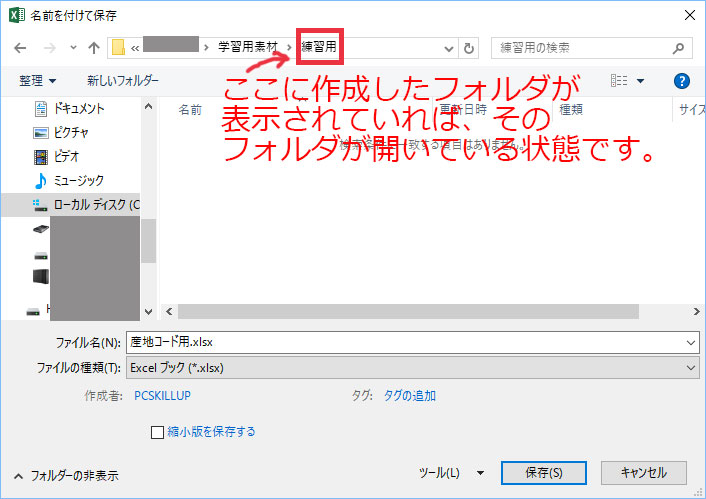The image size is (706, 499).
Task: Refresh the folder view
Action: click(469, 48)
